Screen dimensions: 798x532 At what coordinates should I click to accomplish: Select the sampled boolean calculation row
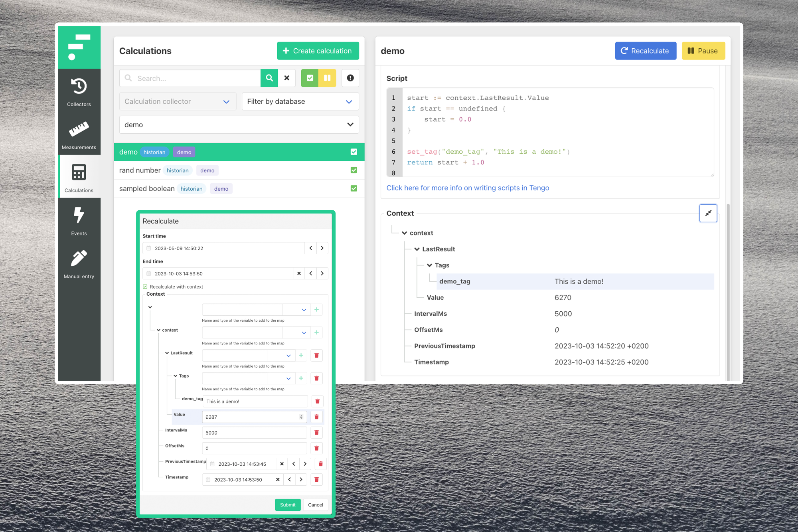click(239, 188)
